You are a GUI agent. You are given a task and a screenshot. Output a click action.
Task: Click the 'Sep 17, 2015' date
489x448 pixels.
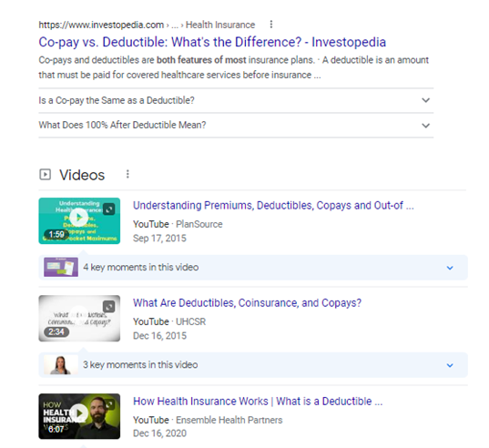coord(159,239)
